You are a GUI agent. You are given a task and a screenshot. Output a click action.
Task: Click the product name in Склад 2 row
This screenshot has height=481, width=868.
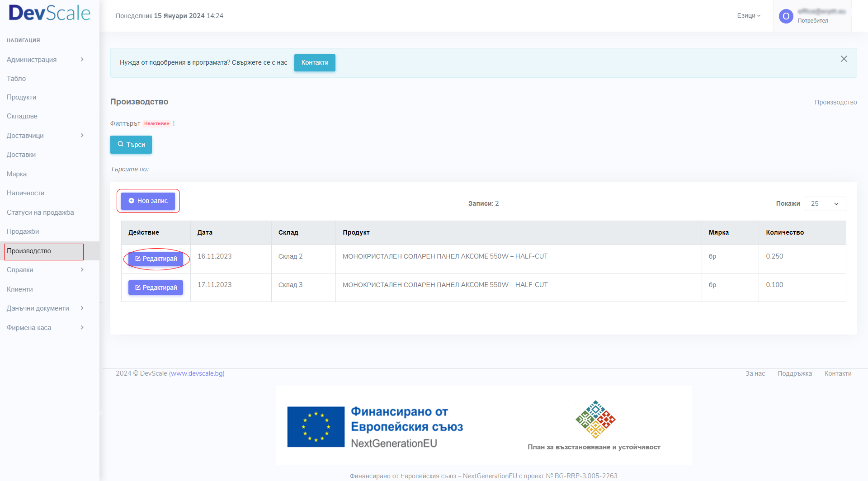[x=445, y=256]
